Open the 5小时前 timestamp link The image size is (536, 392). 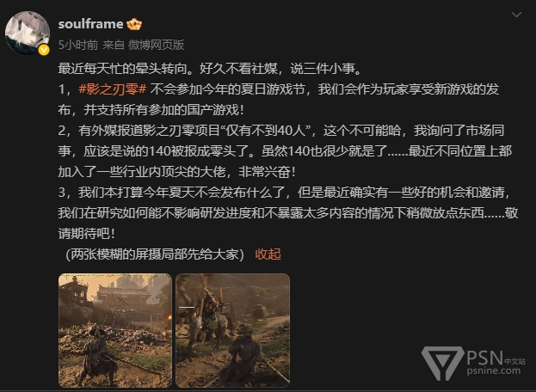[78, 45]
